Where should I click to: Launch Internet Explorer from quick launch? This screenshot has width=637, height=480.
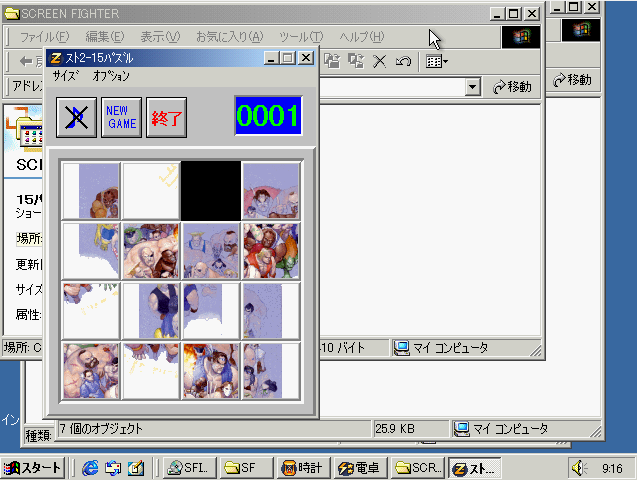(90, 468)
